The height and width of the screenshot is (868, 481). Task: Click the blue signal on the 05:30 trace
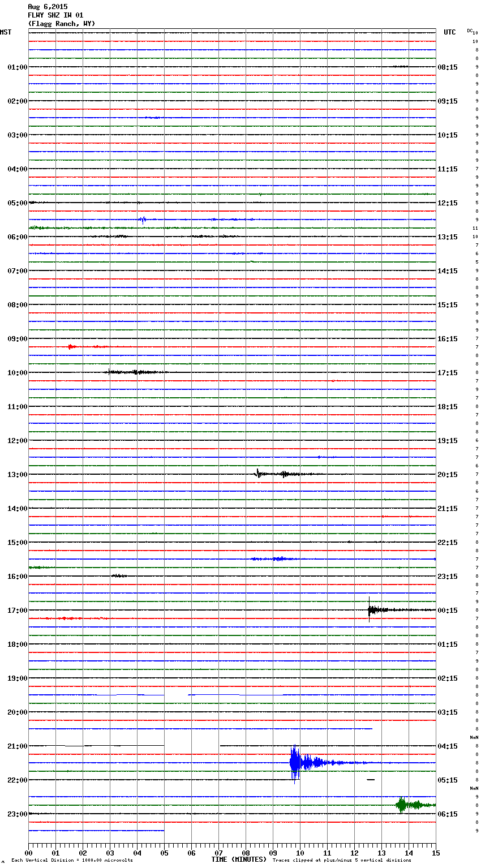coord(143,220)
